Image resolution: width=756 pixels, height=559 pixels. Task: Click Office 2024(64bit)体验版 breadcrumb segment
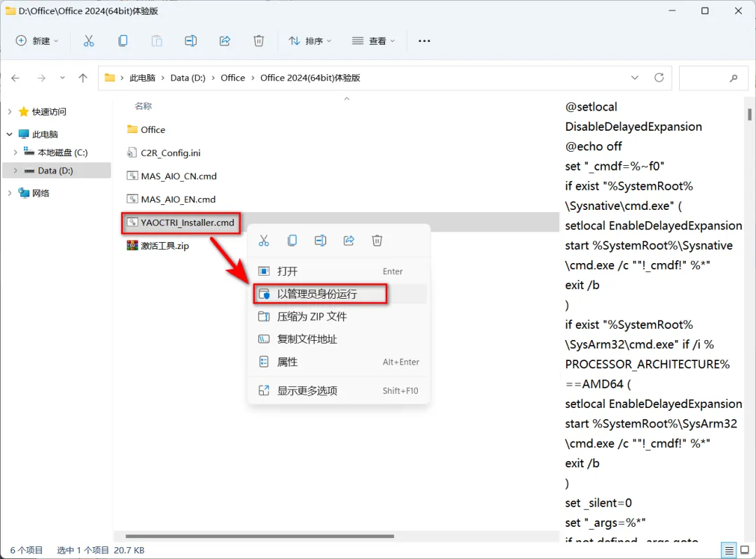[310, 78]
